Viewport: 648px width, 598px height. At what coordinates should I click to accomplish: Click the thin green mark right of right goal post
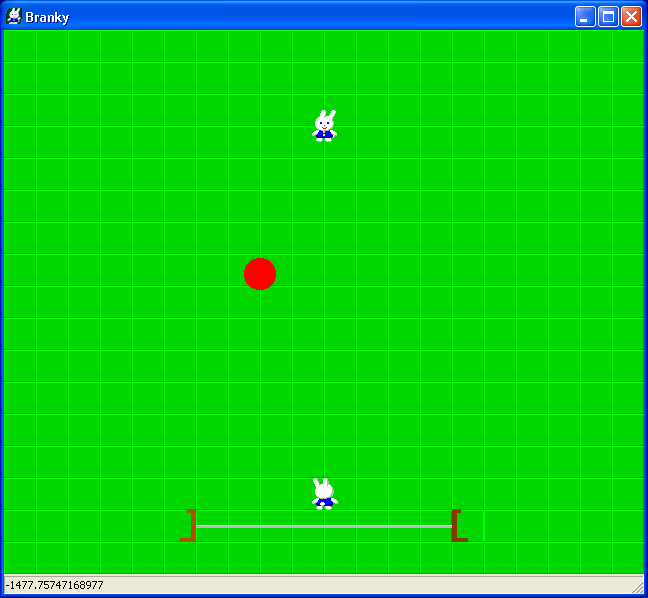(x=483, y=525)
